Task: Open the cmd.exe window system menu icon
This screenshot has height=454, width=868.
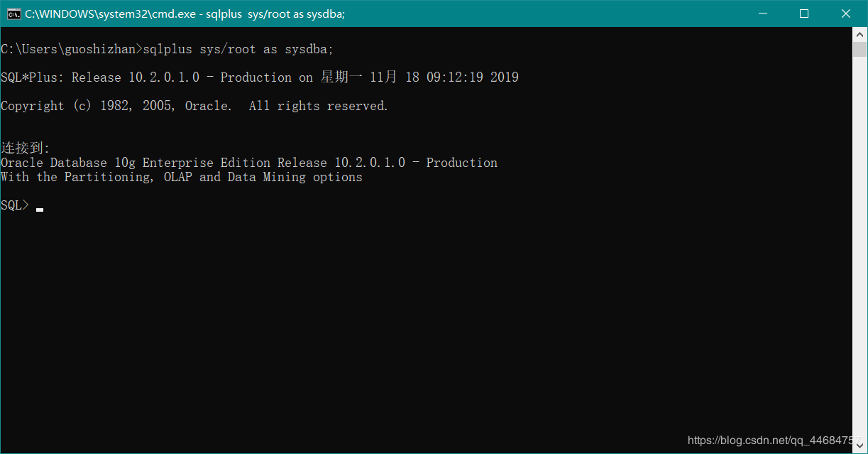Action: click(13, 13)
